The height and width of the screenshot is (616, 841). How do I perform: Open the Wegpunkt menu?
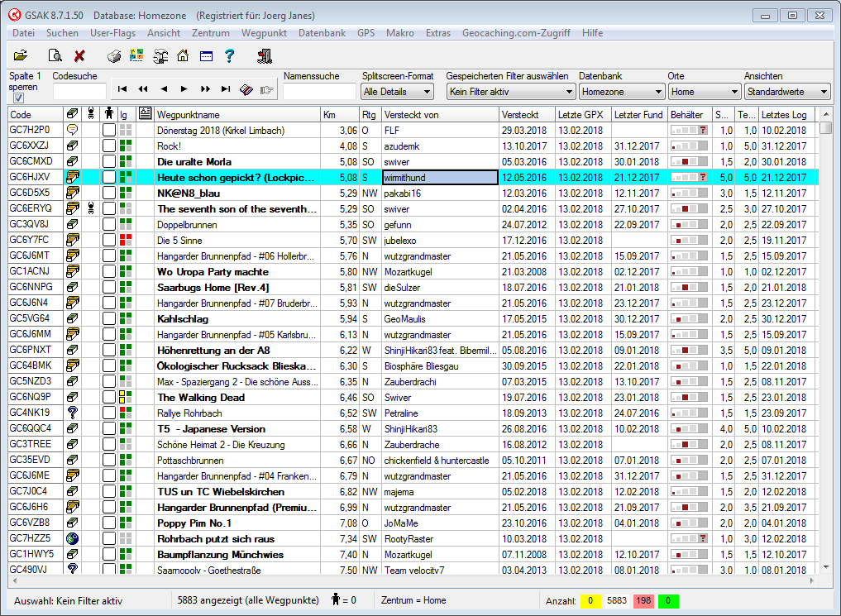pos(264,33)
